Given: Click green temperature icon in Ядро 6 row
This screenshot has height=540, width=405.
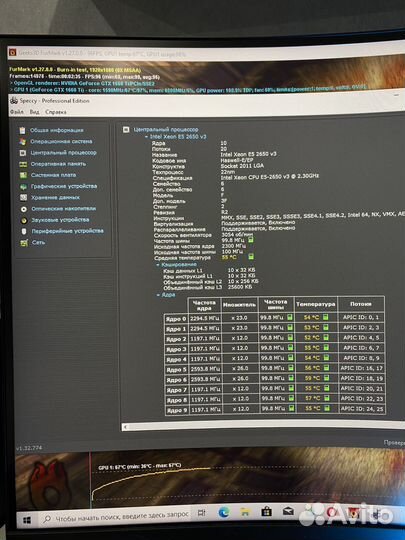Looking at the screenshot, I should point(326,378).
